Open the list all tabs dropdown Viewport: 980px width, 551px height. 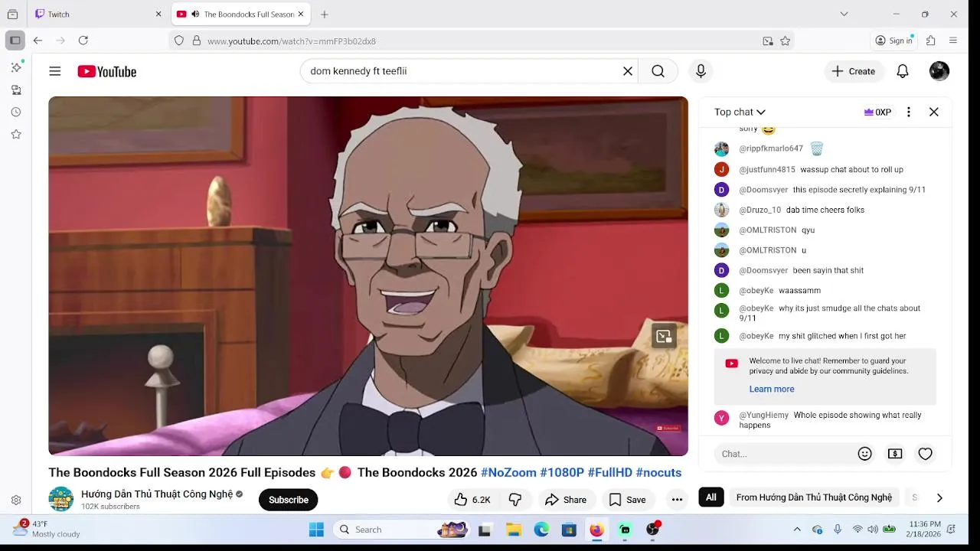[x=844, y=14]
